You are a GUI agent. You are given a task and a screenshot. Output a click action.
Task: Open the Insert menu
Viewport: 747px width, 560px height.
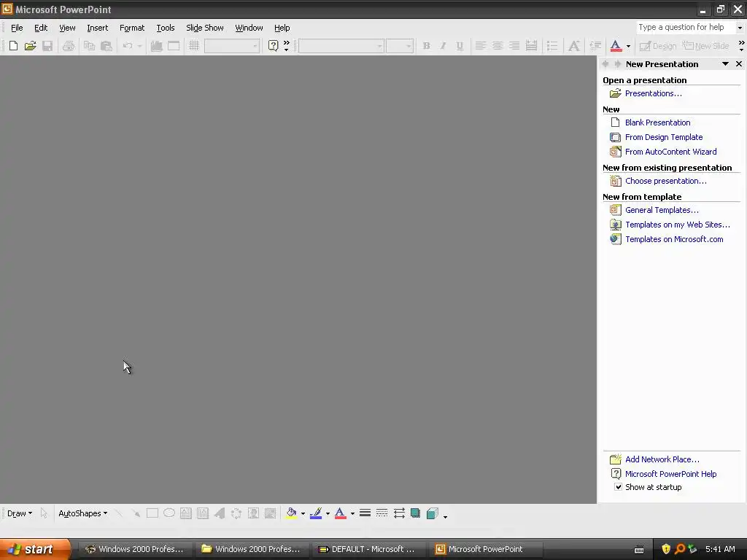(97, 28)
